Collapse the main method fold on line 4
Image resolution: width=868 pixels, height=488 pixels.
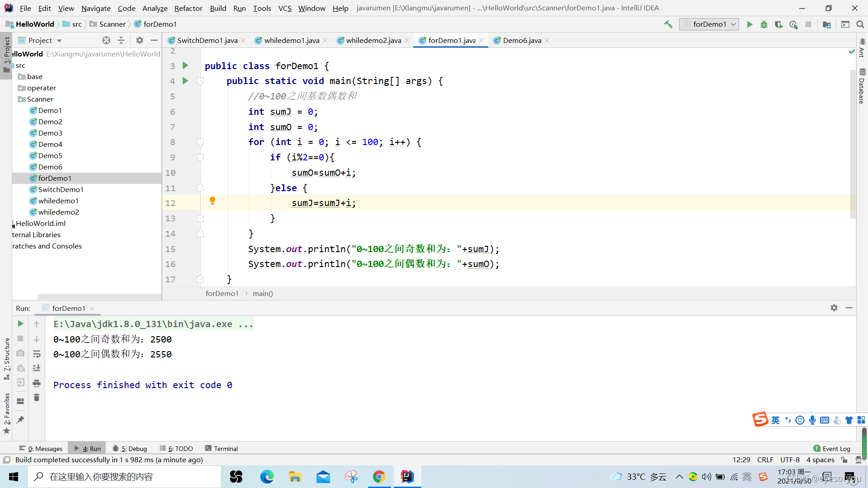tap(200, 81)
